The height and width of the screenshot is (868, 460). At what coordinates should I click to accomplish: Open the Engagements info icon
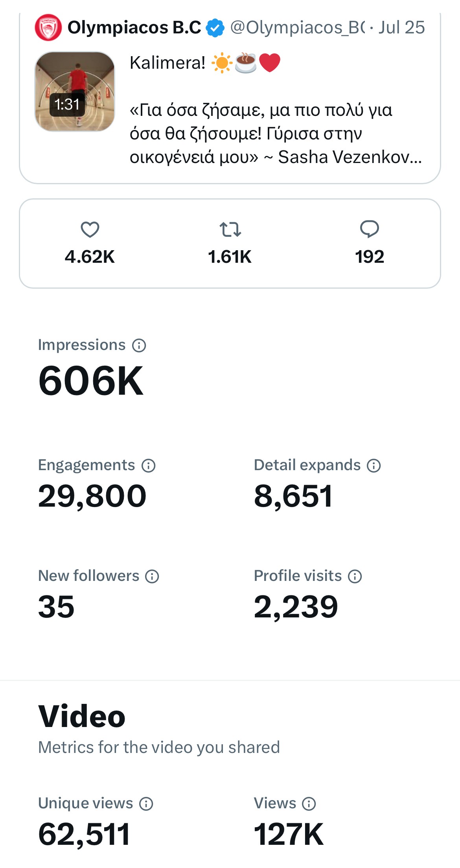(149, 466)
